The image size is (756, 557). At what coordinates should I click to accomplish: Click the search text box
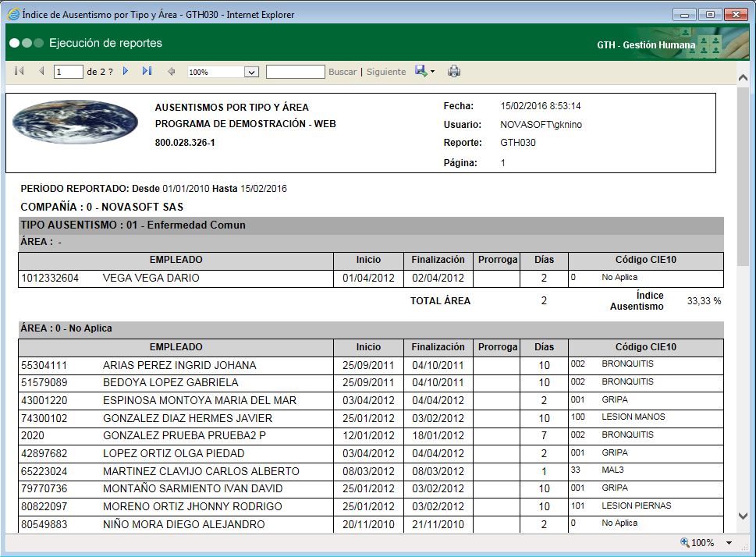click(x=296, y=72)
